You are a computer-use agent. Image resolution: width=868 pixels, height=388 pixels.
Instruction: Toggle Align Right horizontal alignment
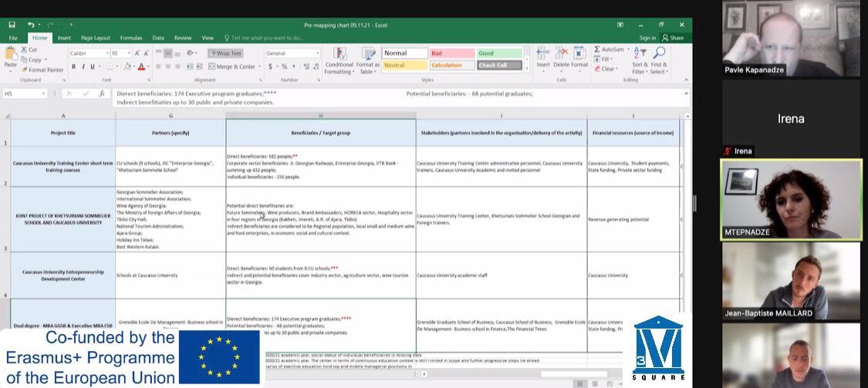177,66
